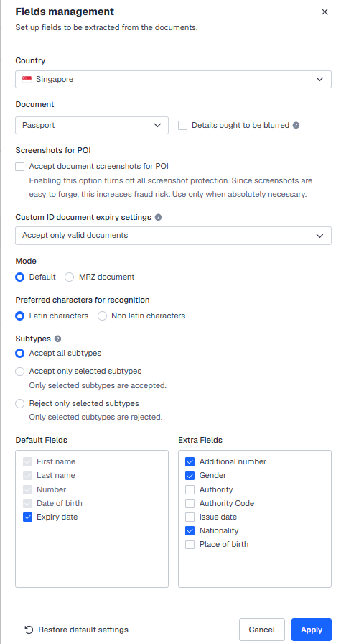Click the Cancel button
The image size is (341, 644).
[262, 630]
